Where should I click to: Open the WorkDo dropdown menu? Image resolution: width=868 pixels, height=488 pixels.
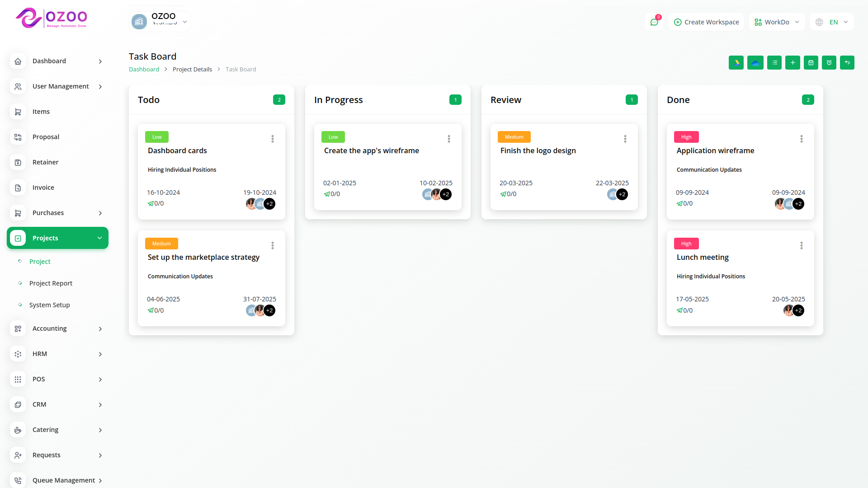777,22
